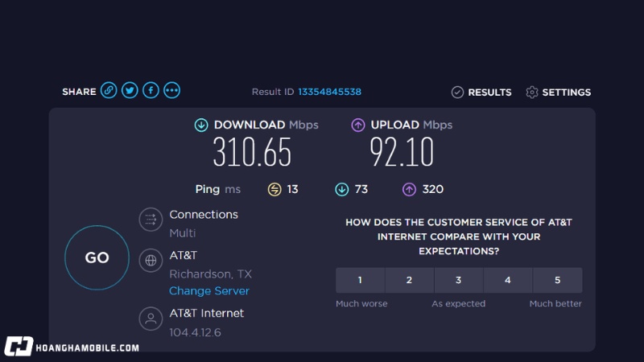Open Result ID 13354845538 link
Viewport: 644px width, 362px height.
[329, 92]
